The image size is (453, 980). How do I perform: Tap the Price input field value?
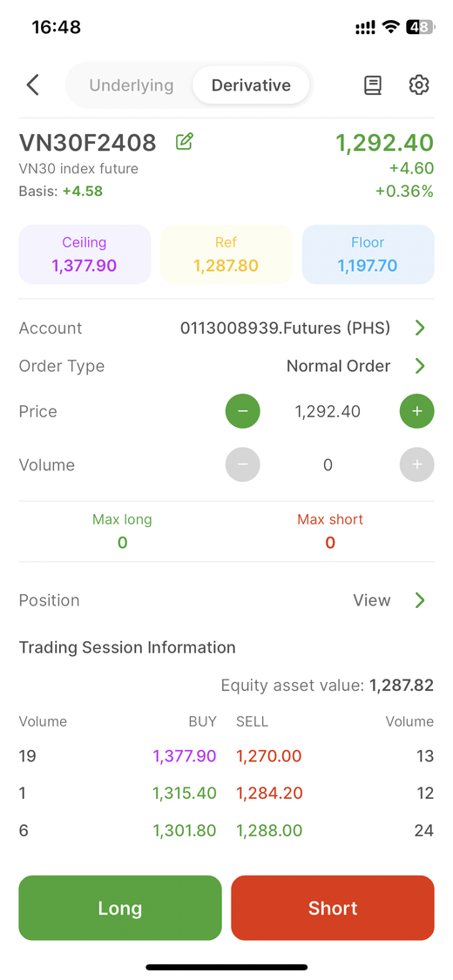pos(328,412)
